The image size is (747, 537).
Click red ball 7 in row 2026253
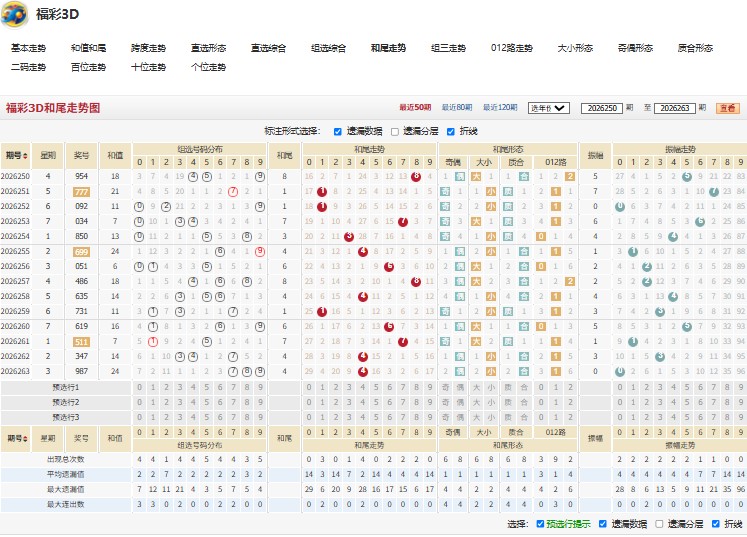pos(403,222)
